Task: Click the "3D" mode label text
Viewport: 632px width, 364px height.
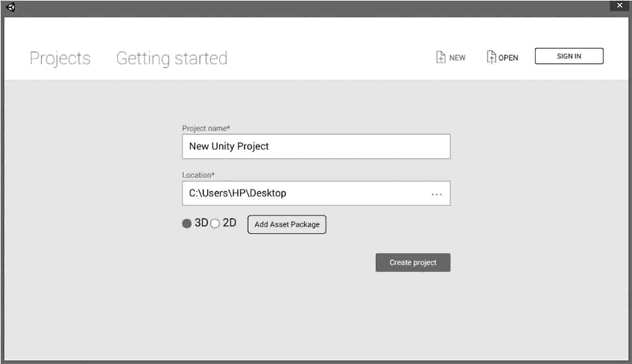Action: point(201,223)
